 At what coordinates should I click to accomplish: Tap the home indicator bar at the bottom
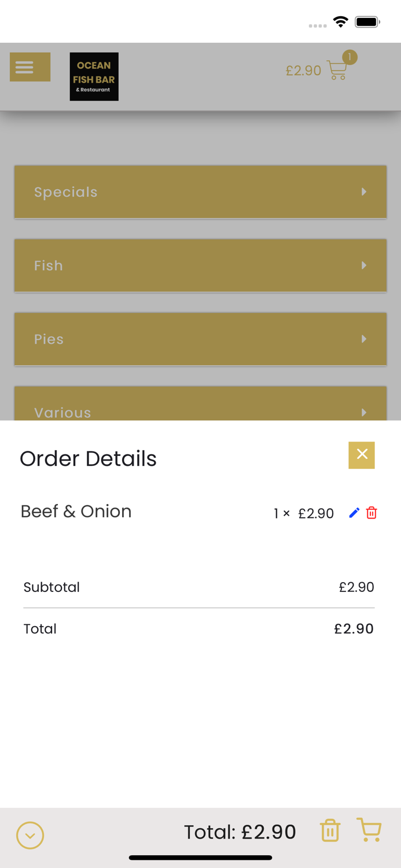[x=200, y=858]
